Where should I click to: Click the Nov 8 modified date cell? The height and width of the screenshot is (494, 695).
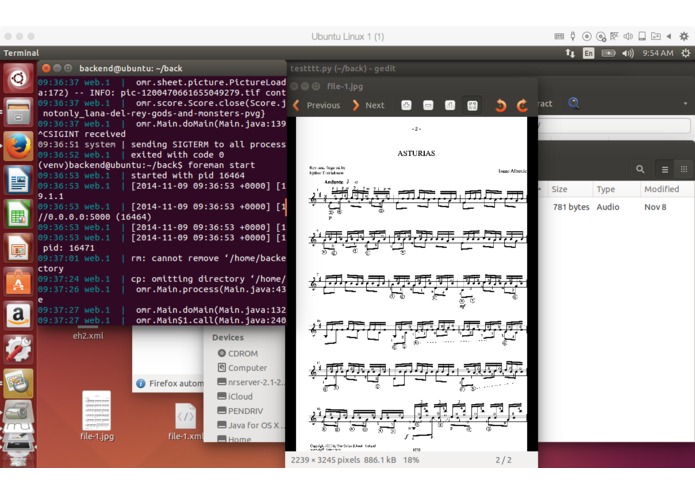click(655, 207)
